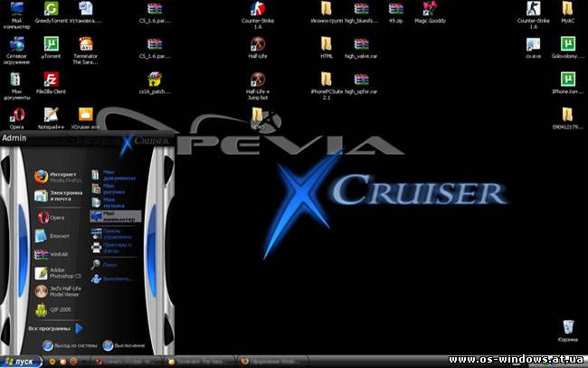This screenshot has height=368, width=588.
Task: Open Принтеры и факсы in Start menu
Action: click(112, 248)
